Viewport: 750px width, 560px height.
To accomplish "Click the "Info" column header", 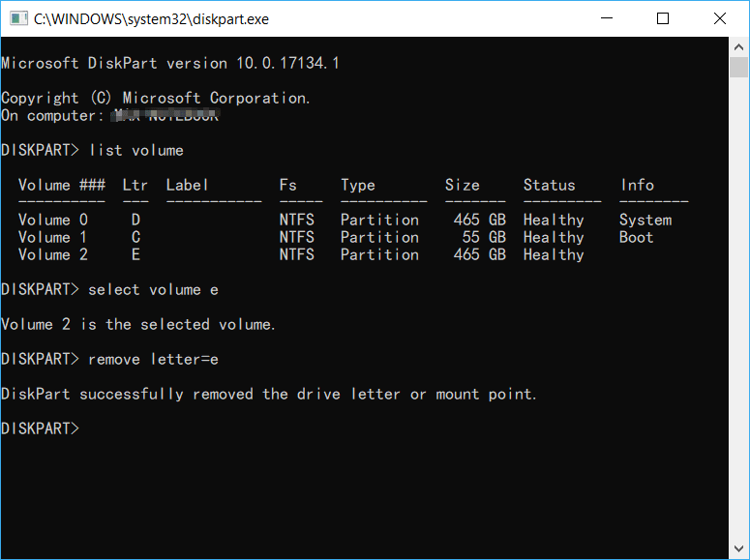I will click(637, 185).
